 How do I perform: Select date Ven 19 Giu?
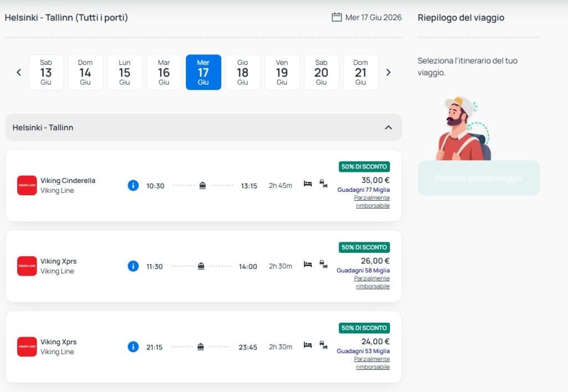tap(282, 73)
